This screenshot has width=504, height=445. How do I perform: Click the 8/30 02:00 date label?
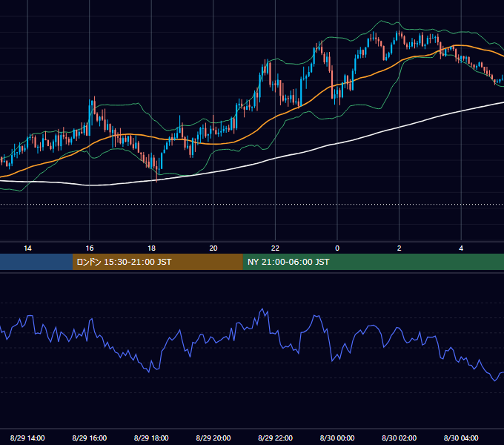coord(399,438)
